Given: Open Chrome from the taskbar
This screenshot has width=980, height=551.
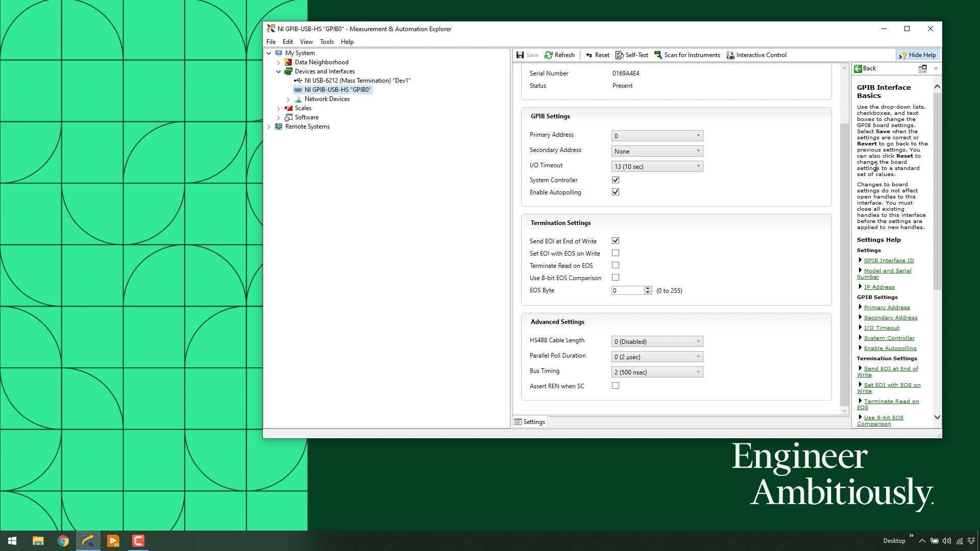Looking at the screenshot, I should coord(63,541).
